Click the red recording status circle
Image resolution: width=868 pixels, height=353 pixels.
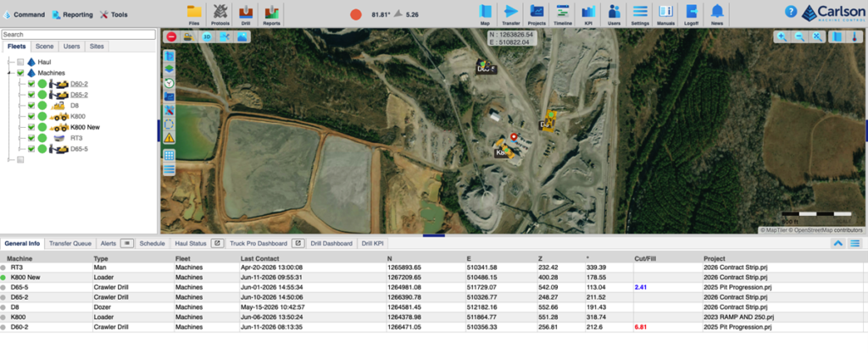pyautogui.click(x=356, y=15)
